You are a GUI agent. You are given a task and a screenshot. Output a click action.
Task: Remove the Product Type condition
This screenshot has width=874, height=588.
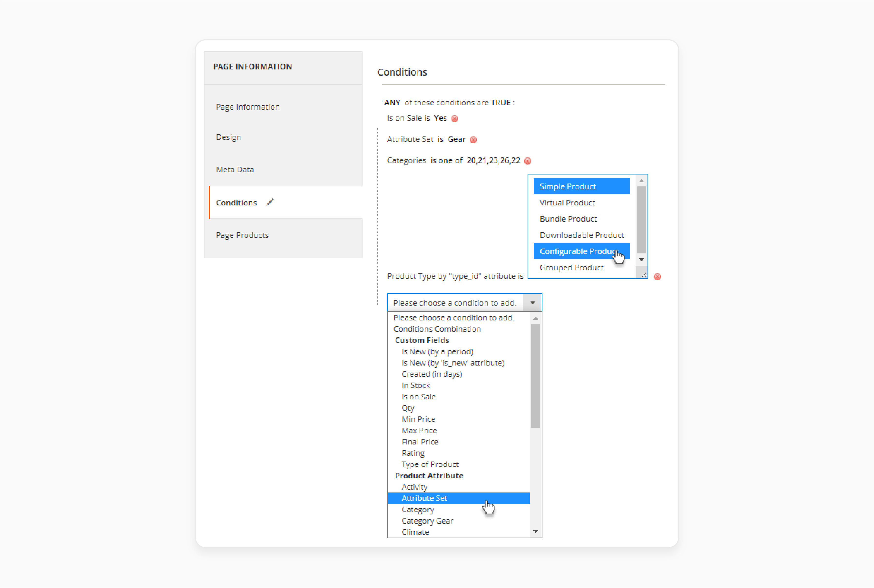click(657, 277)
